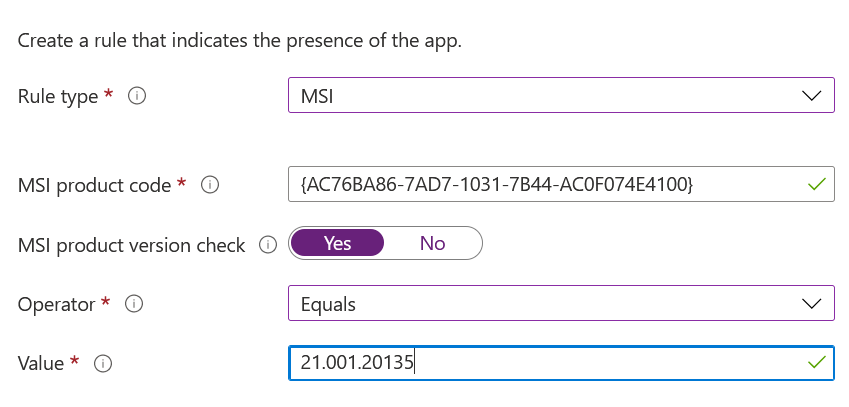The image size is (849, 407).
Task: Switch MSI product version check to No
Action: [432, 243]
